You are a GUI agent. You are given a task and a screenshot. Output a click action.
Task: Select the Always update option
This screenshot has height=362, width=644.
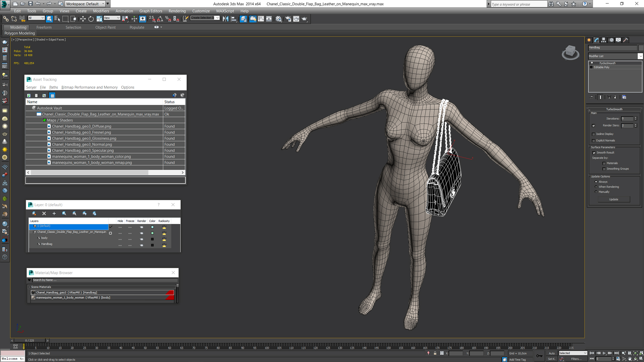point(596,182)
